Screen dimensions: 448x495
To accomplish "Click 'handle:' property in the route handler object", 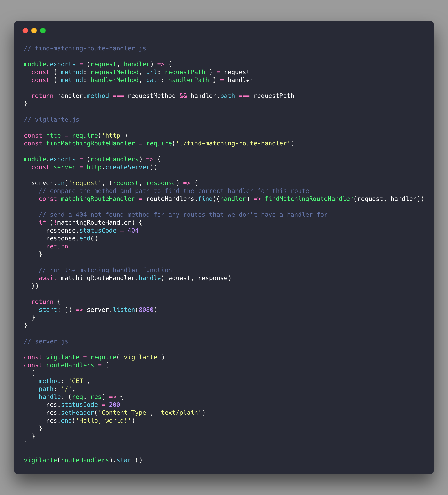I will coord(51,397).
